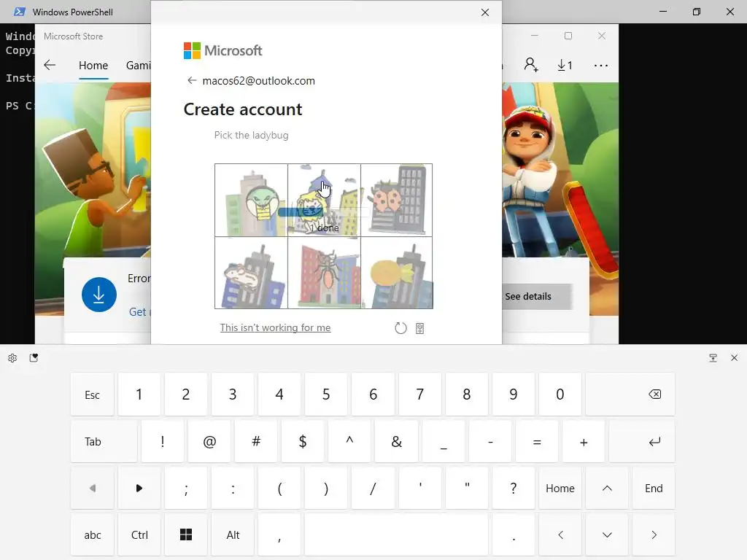Toggle the Alt modifier key

point(233,534)
